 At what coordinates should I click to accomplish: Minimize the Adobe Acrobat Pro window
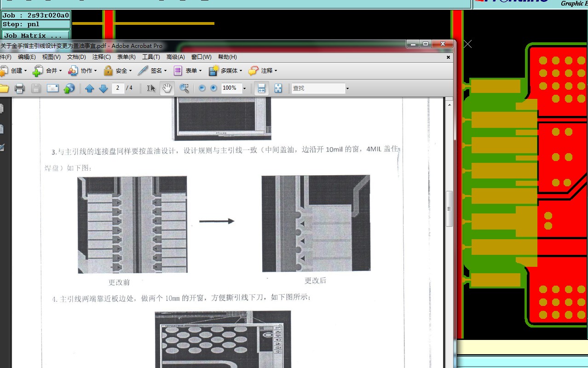(413, 44)
